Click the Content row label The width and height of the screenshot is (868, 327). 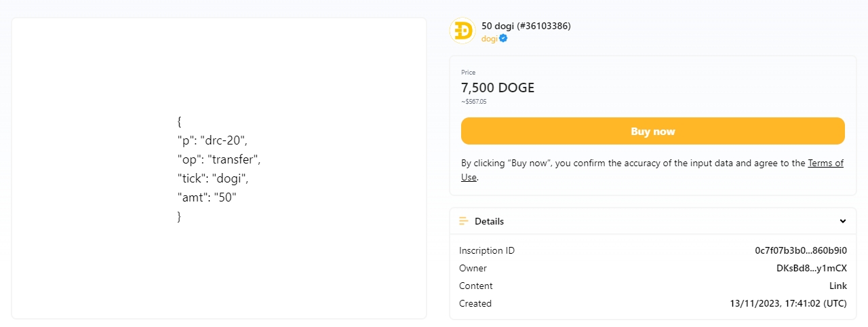click(475, 286)
